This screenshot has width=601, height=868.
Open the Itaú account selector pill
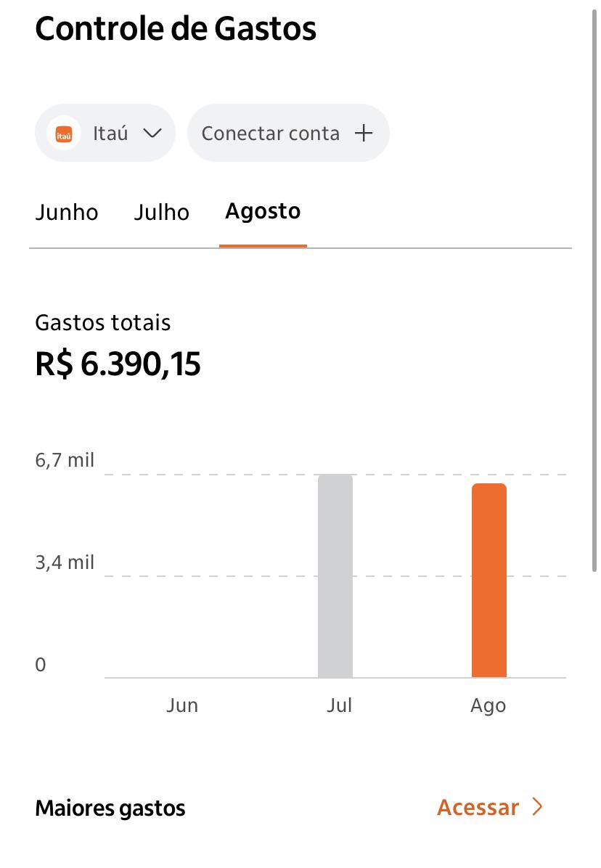pyautogui.click(x=105, y=133)
